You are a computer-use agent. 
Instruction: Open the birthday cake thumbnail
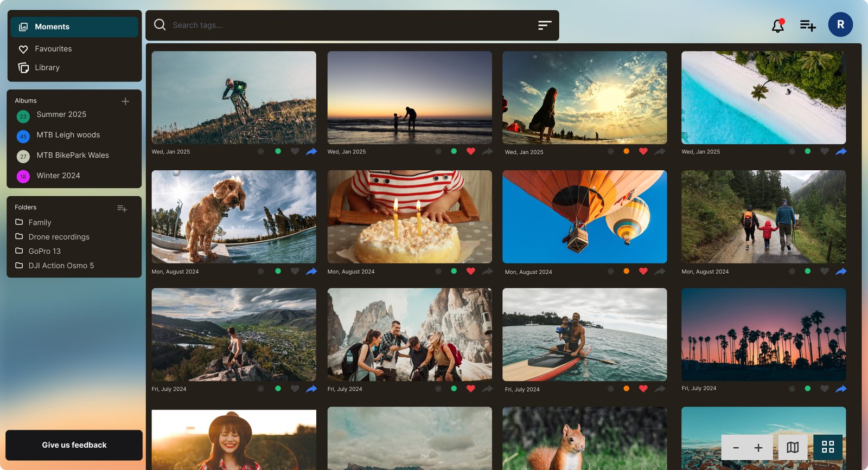pos(410,217)
